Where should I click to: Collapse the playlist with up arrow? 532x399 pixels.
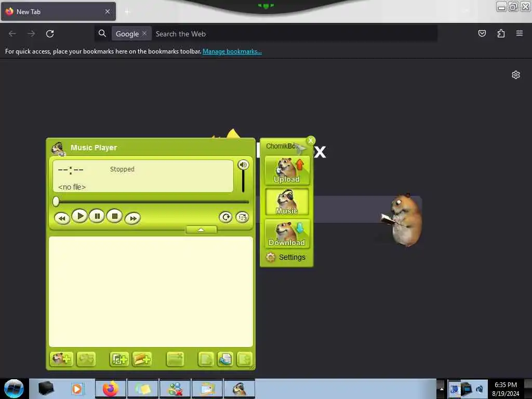point(201,230)
